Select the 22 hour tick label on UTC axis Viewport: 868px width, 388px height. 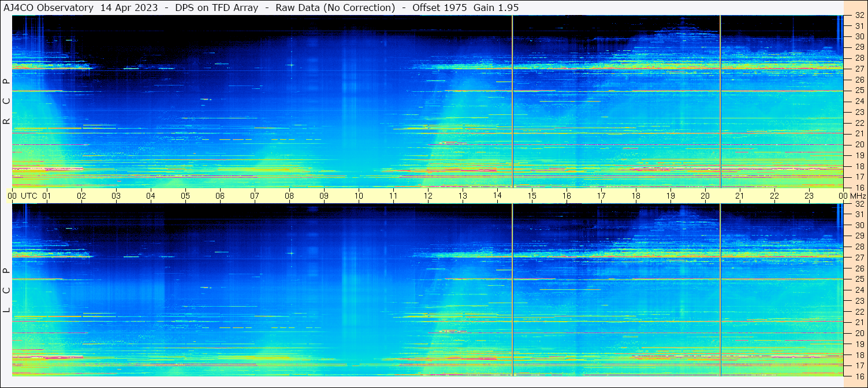coord(774,196)
